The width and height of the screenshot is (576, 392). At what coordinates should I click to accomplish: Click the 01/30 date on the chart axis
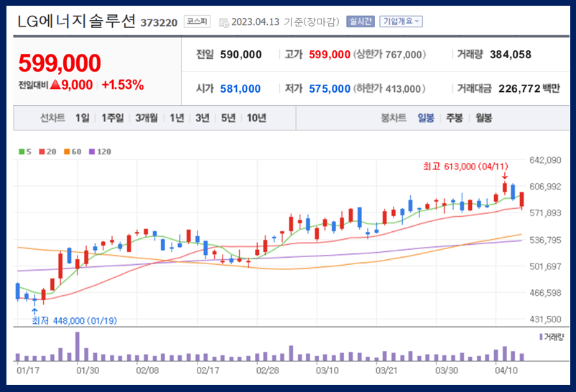tap(88, 370)
